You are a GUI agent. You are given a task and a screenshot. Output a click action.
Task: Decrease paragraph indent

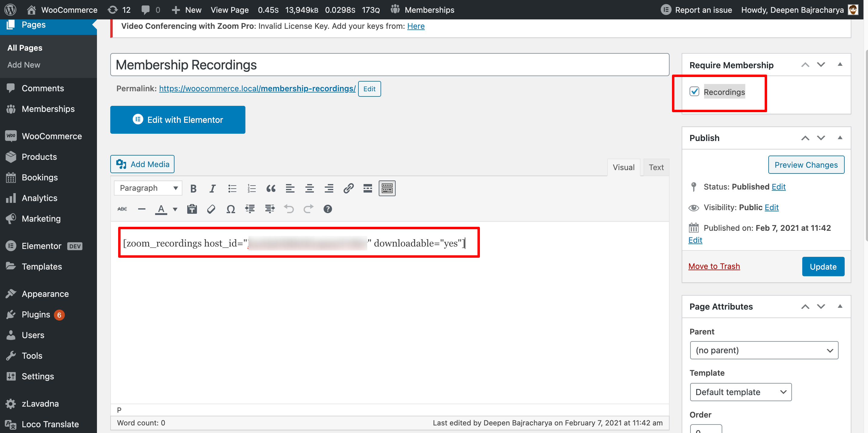(250, 209)
